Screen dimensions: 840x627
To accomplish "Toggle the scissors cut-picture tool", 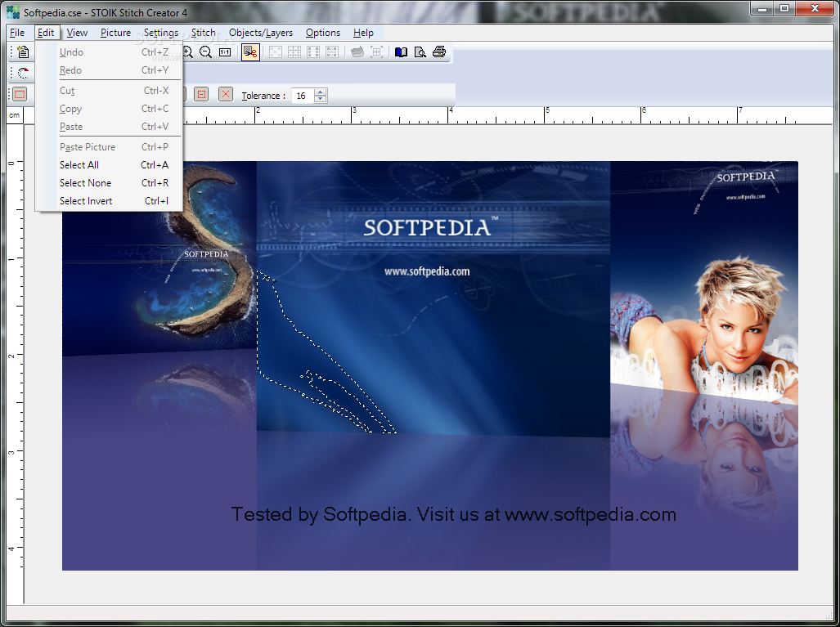I will 250,52.
